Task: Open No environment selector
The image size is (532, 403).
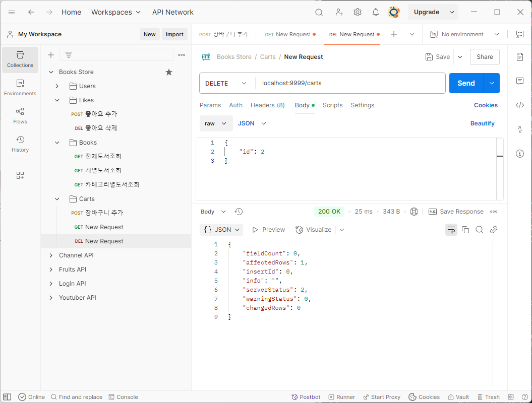Action: click(465, 34)
